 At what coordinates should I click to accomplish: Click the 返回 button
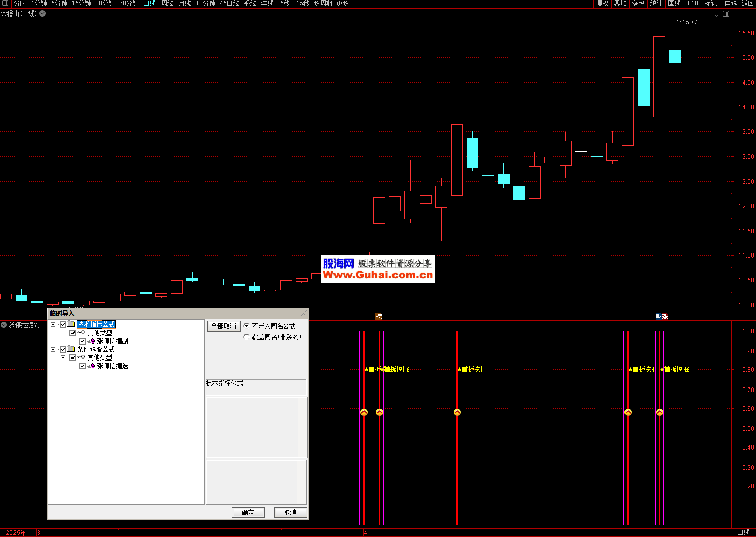pyautogui.click(x=748, y=3)
